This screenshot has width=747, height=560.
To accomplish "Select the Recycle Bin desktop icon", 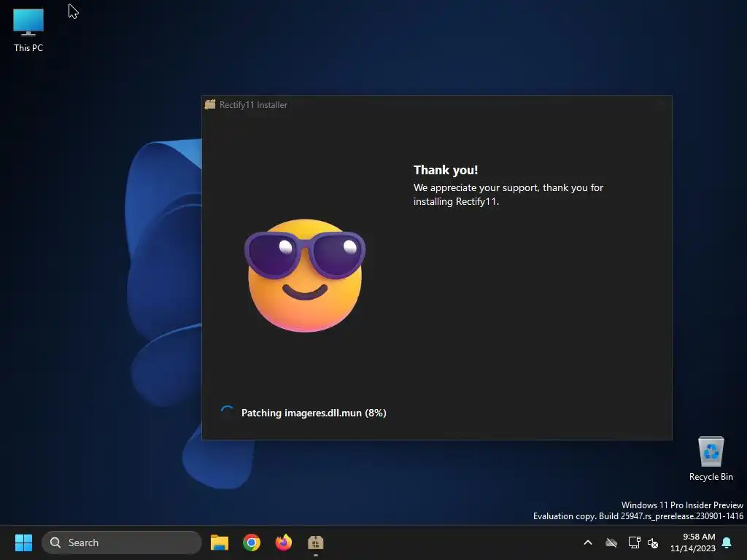I will pyautogui.click(x=711, y=459).
